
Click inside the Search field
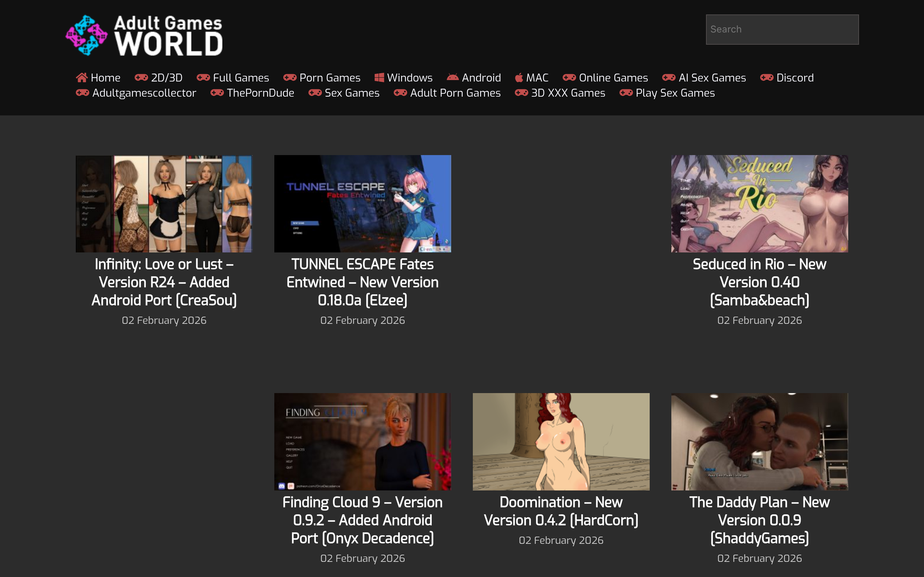pyautogui.click(x=782, y=28)
